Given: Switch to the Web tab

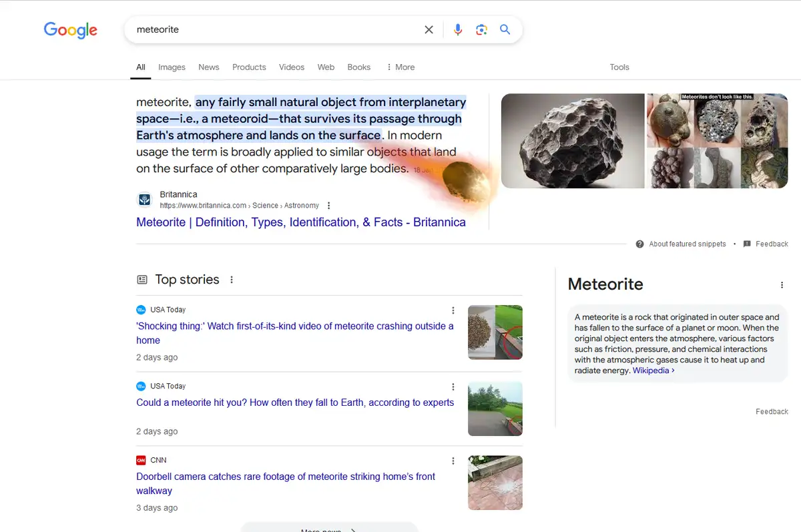Looking at the screenshot, I should pos(326,67).
